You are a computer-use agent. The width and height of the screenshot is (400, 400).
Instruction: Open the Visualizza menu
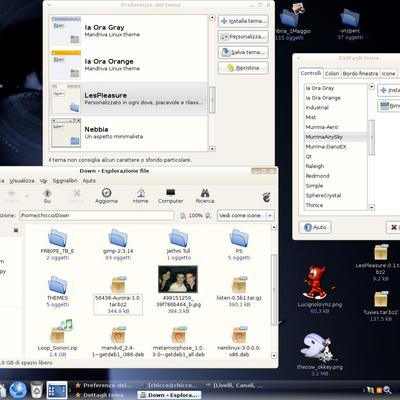pos(22,181)
